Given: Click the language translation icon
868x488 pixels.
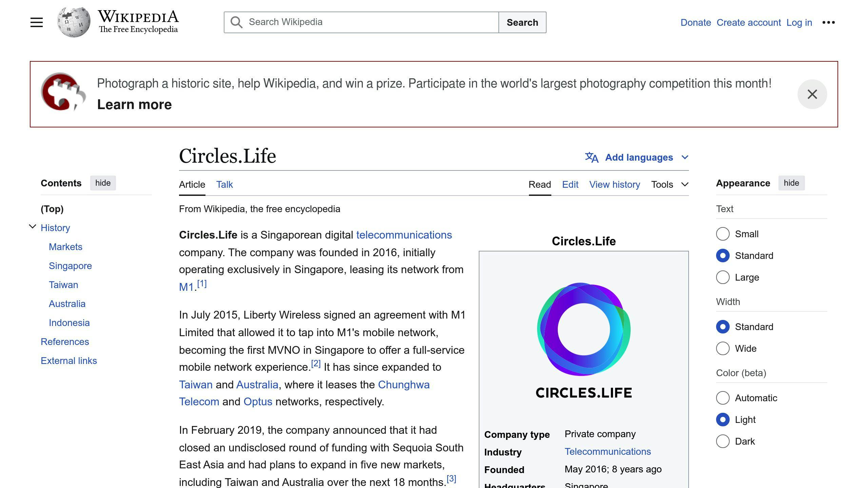Looking at the screenshot, I should pos(592,157).
